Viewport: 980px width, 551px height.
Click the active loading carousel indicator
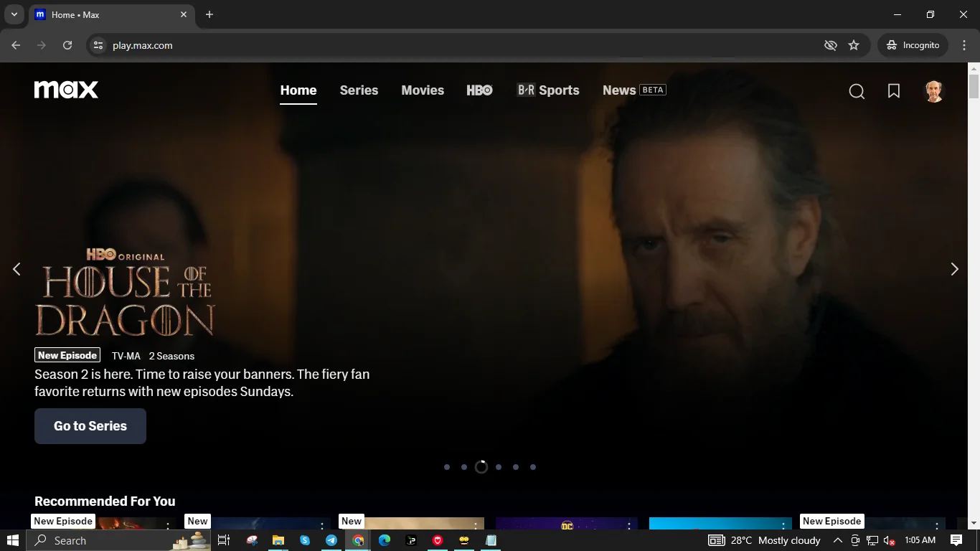click(481, 467)
